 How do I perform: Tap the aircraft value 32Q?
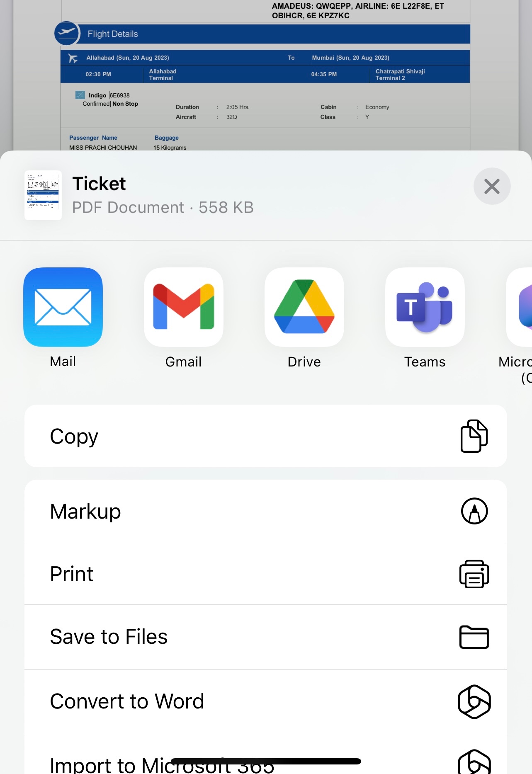pyautogui.click(x=232, y=117)
